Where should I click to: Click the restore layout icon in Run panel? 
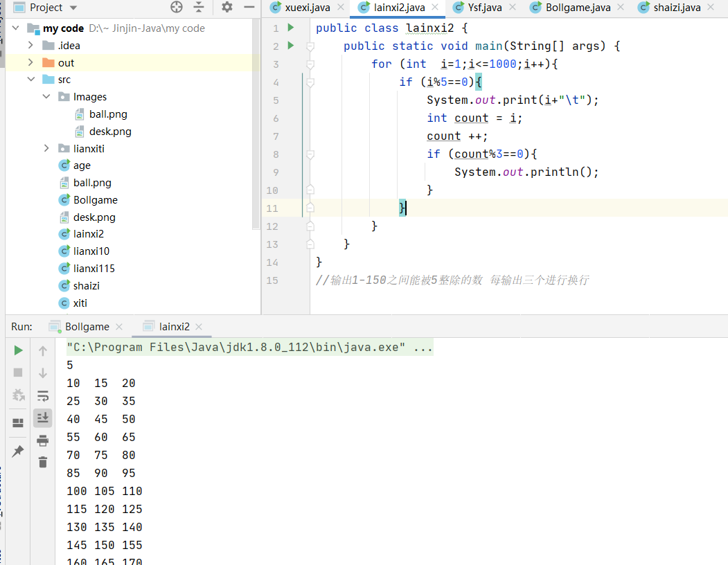point(18,422)
